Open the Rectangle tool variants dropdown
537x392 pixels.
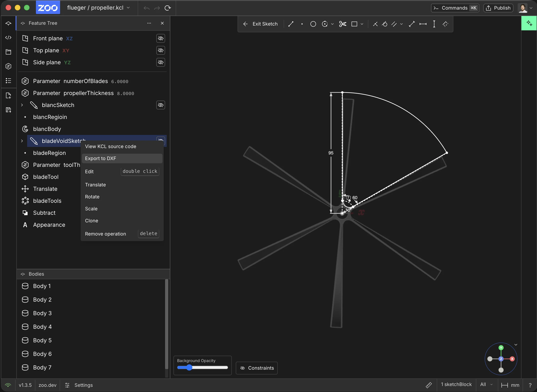[x=362, y=24]
